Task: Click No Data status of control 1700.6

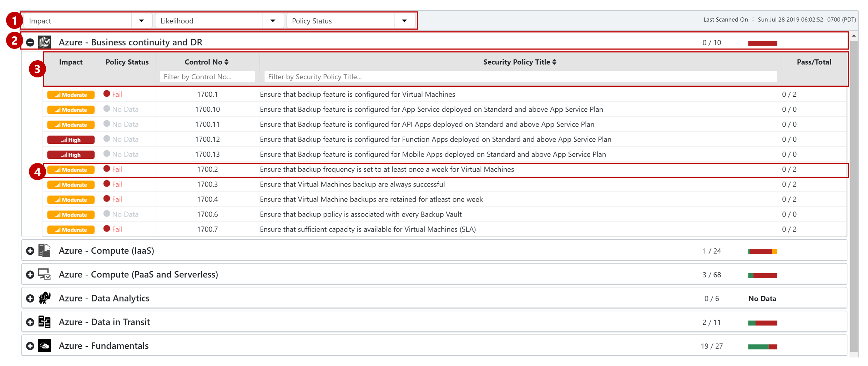Action: coord(121,214)
